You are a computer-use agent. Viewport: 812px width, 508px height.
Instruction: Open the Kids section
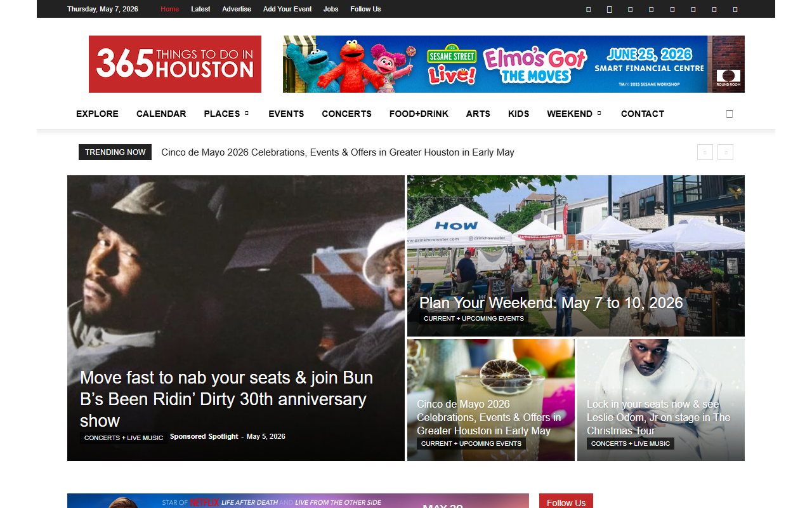tap(518, 114)
